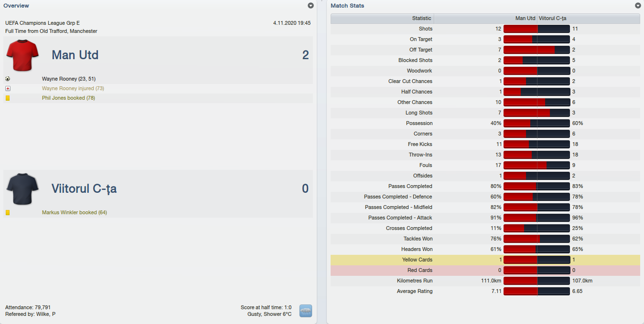Select the Red Cards row
644x324 pixels.
[x=485, y=270]
